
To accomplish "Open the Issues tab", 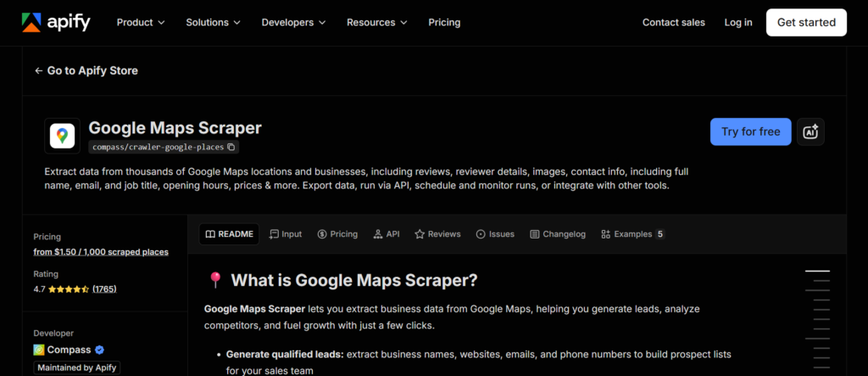I will 495,234.
